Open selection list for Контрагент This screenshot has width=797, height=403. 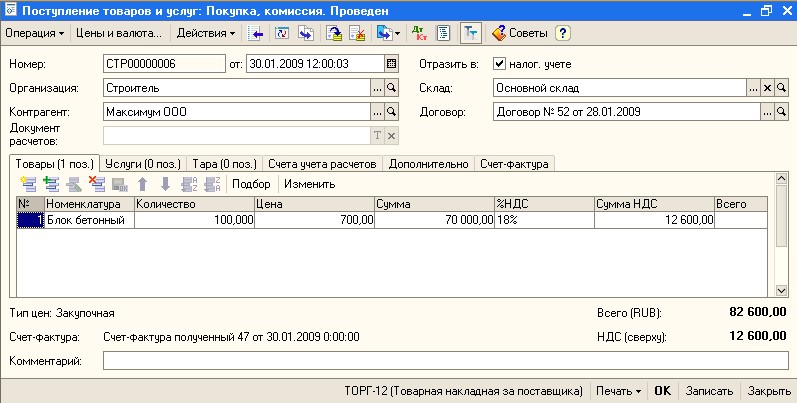[x=377, y=112]
